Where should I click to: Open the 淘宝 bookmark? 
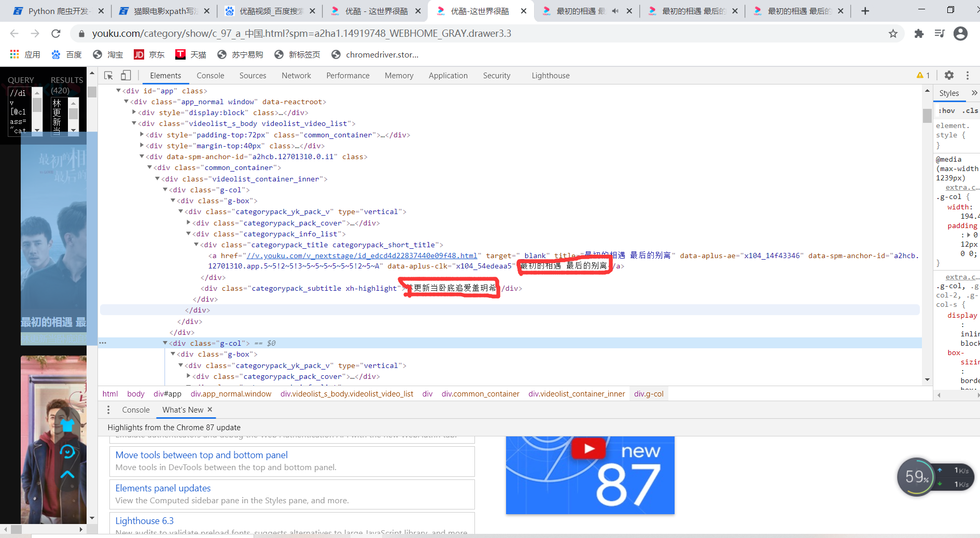pyautogui.click(x=108, y=54)
